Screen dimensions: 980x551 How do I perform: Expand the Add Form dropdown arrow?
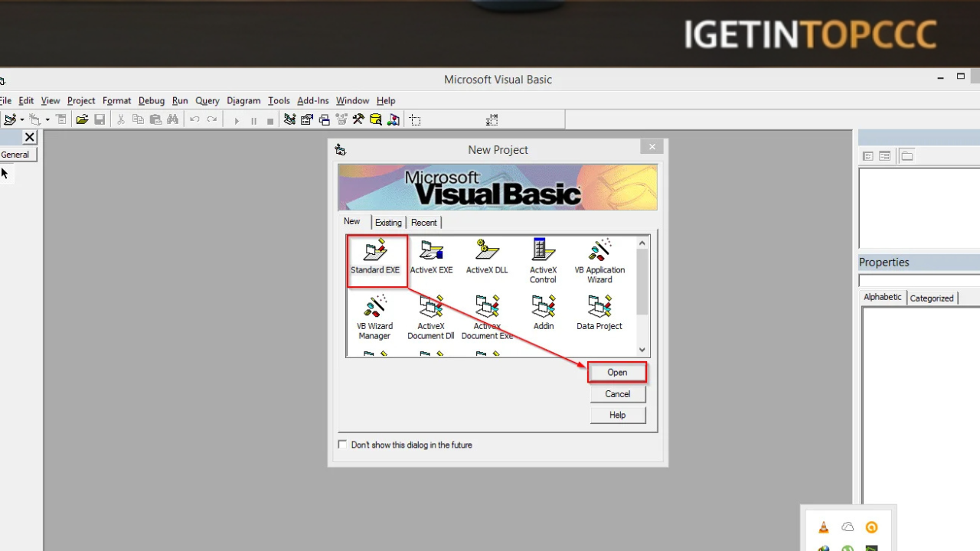(47, 120)
